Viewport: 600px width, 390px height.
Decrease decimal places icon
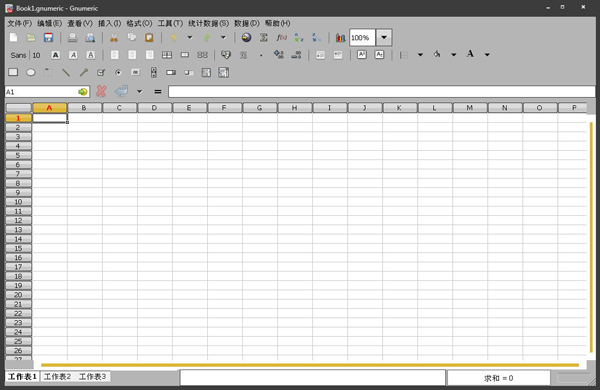pos(296,55)
